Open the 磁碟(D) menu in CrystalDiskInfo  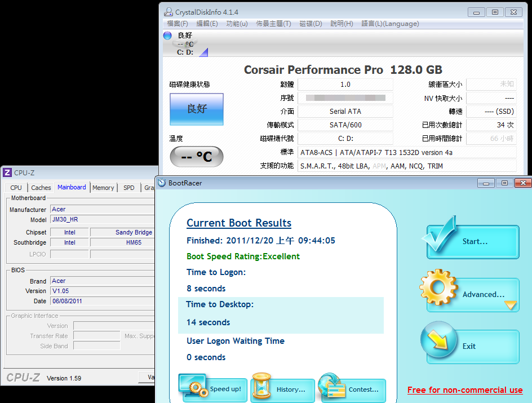[311, 24]
